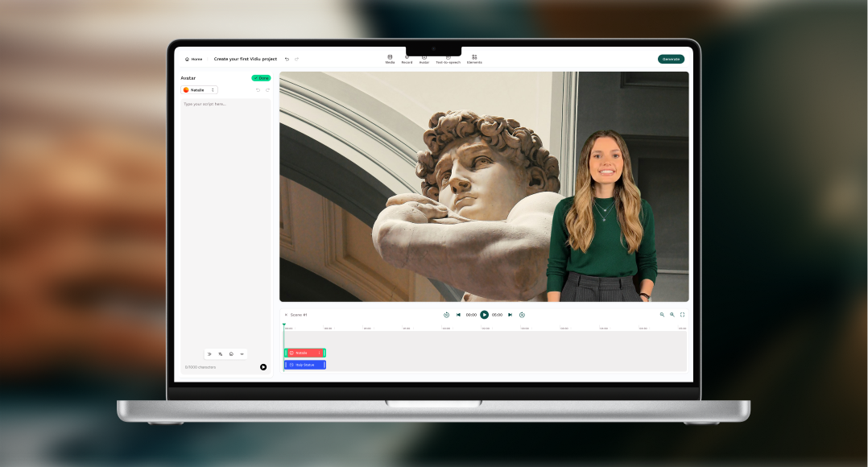The width and height of the screenshot is (868, 467).
Task: Click the Done button
Action: 261,78
